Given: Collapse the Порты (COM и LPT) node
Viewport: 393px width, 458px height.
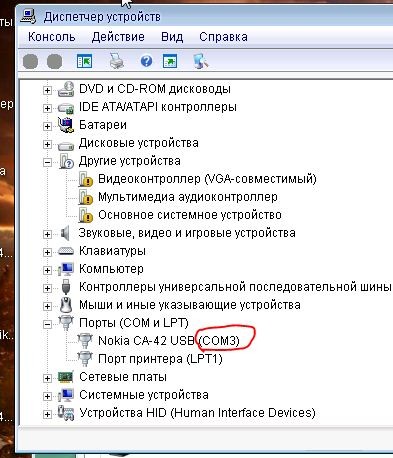Looking at the screenshot, I should point(47,324).
